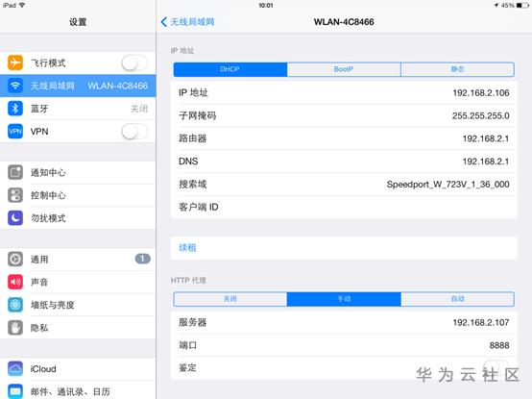532x399 pixels.
Task: Select the Static (静态) IP tab
Action: coord(457,69)
